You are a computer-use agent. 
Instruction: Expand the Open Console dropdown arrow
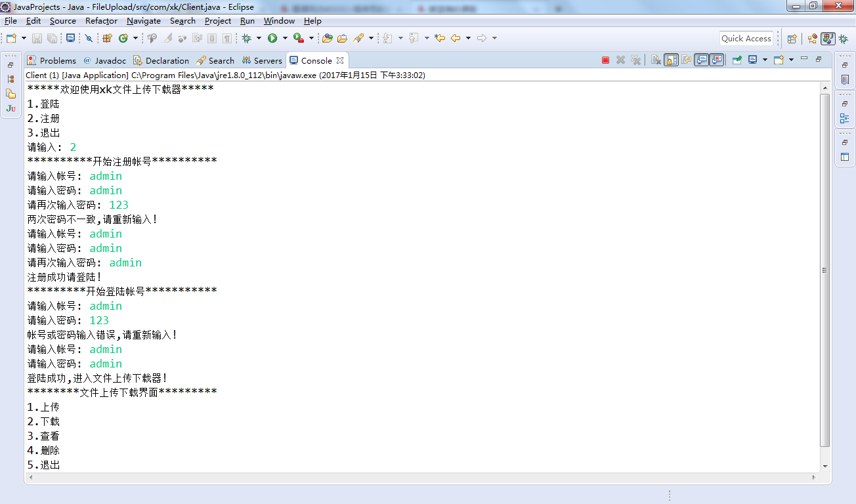[x=791, y=60]
